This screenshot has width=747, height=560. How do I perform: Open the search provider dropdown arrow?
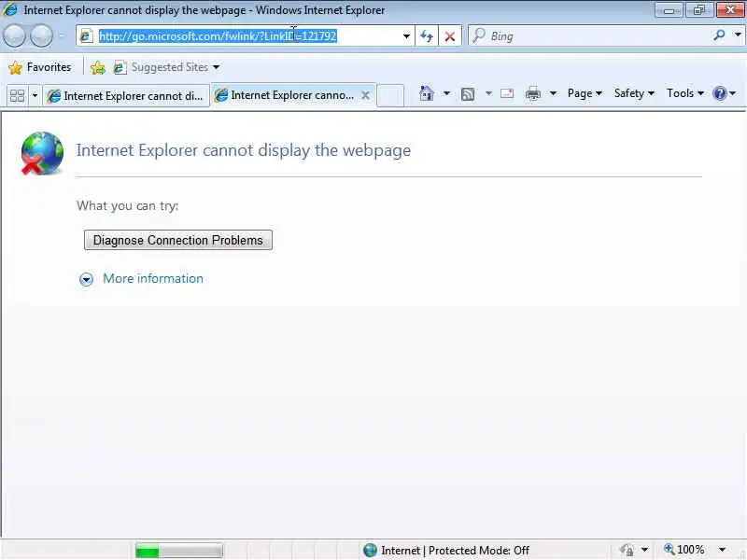pyautogui.click(x=738, y=35)
